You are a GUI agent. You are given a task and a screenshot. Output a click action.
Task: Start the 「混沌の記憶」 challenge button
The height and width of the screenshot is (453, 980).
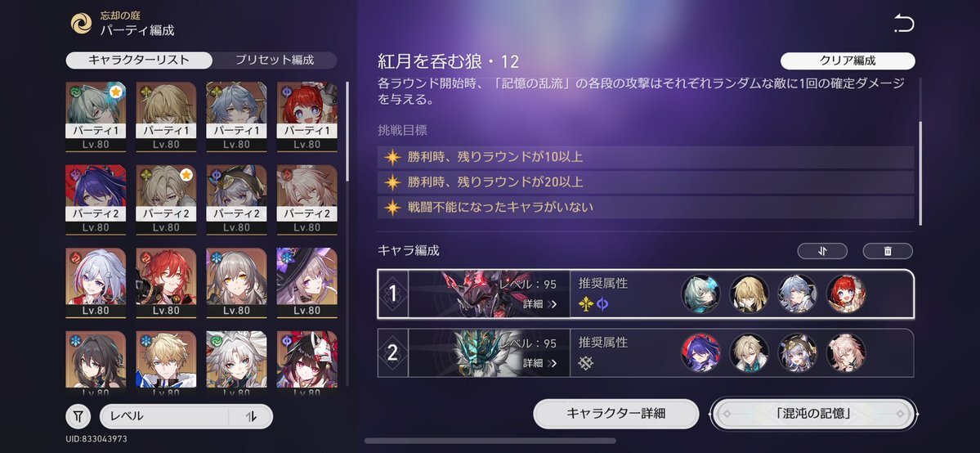(812, 414)
